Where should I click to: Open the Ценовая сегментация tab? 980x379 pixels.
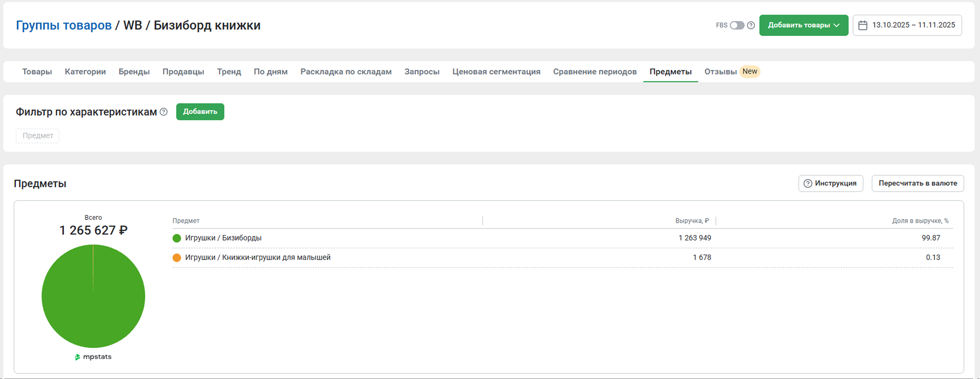[496, 72]
